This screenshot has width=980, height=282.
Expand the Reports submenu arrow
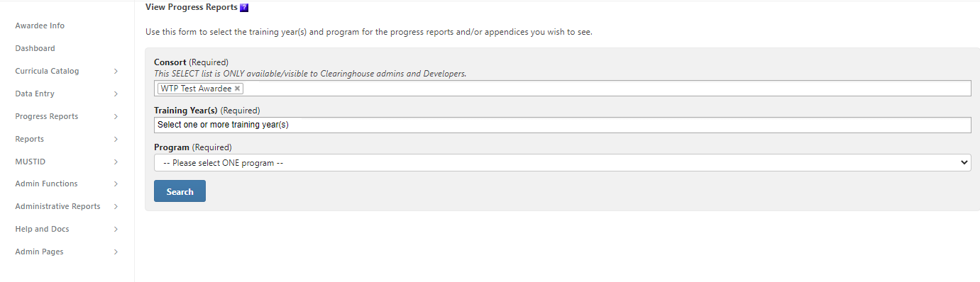pos(116,139)
